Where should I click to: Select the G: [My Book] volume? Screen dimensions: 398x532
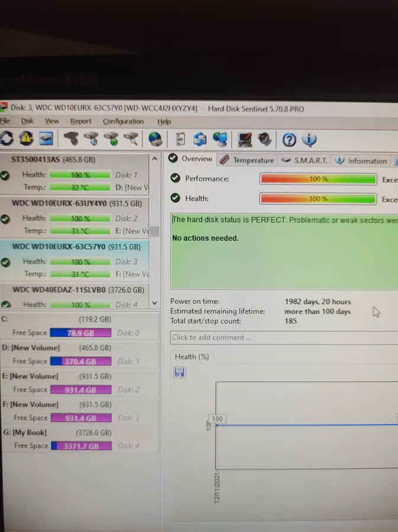(80, 439)
